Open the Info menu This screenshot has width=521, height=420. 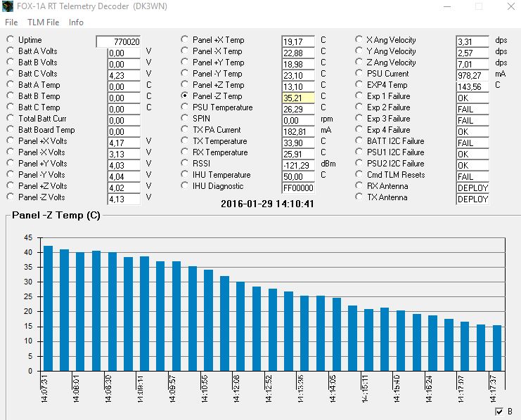(x=76, y=22)
